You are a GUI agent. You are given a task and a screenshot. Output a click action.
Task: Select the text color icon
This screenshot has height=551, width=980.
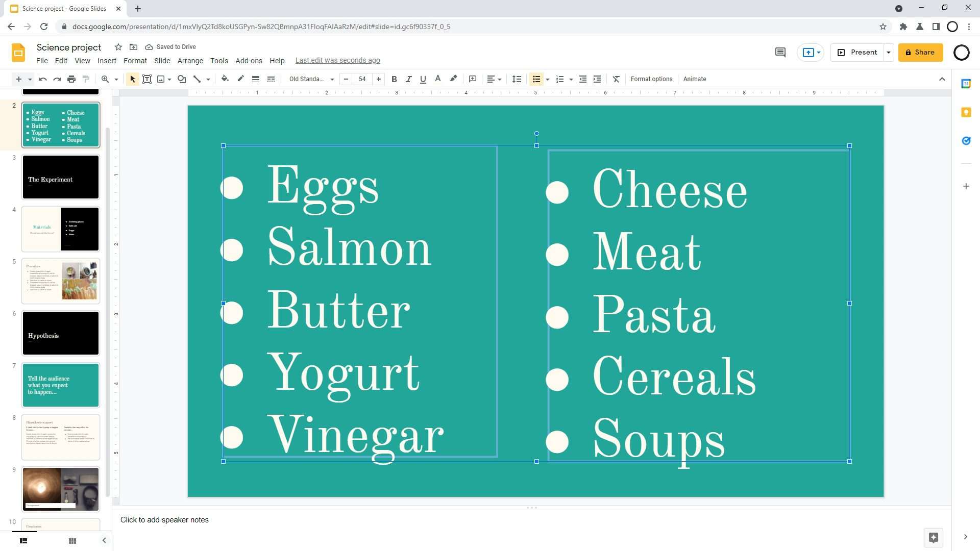[x=438, y=79]
